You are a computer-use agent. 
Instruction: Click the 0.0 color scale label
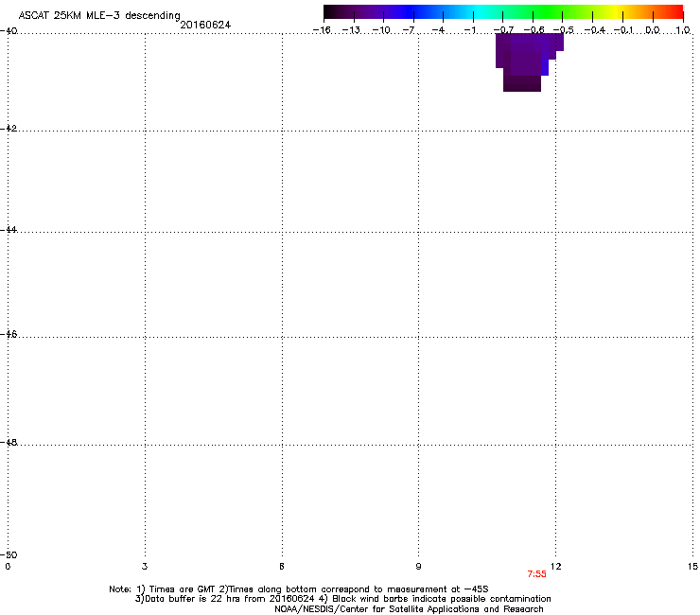653,30
